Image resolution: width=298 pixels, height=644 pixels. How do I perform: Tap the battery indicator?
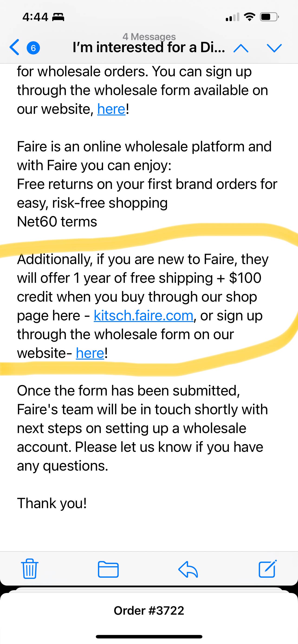tap(269, 17)
